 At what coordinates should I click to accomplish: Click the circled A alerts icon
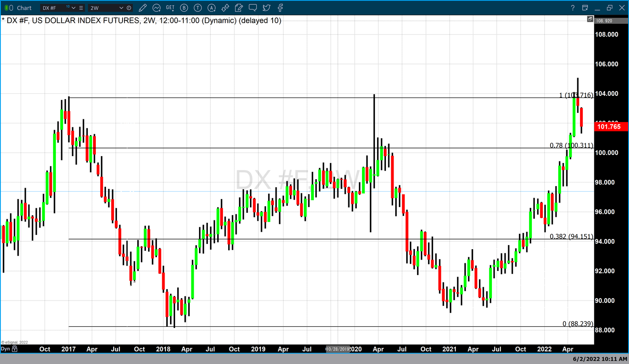[x=212, y=8]
